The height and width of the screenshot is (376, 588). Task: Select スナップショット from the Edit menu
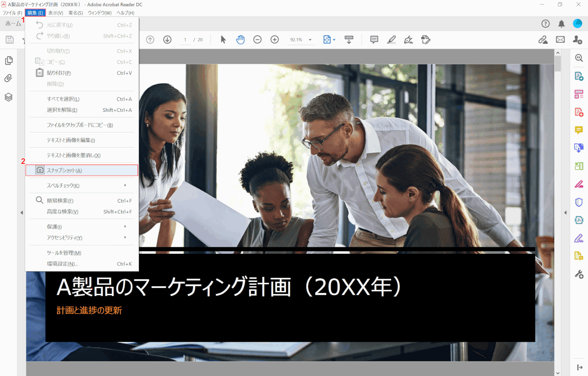[x=82, y=170]
